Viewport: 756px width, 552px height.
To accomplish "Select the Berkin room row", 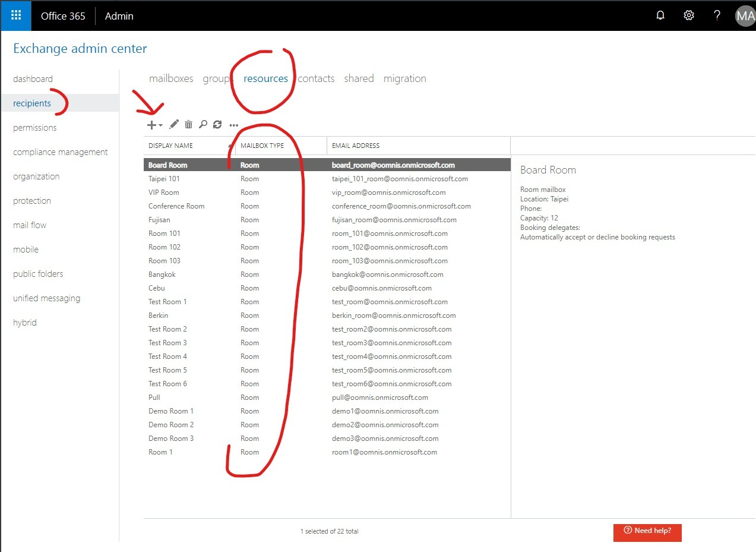I will pos(327,316).
